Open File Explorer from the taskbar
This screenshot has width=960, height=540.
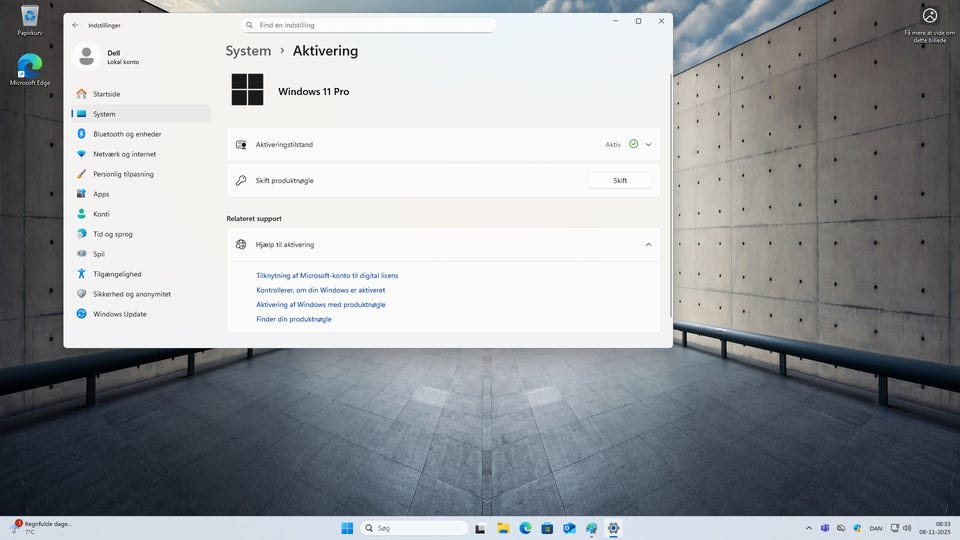pyautogui.click(x=503, y=528)
